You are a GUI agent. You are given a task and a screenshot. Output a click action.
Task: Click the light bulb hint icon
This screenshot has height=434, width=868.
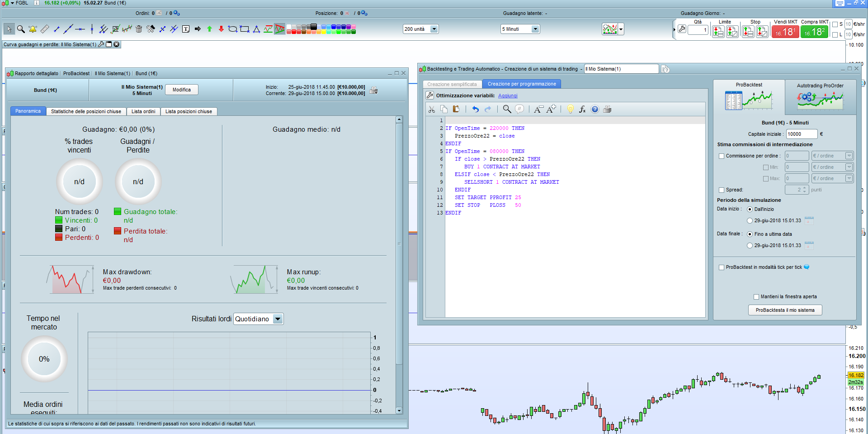coord(571,109)
